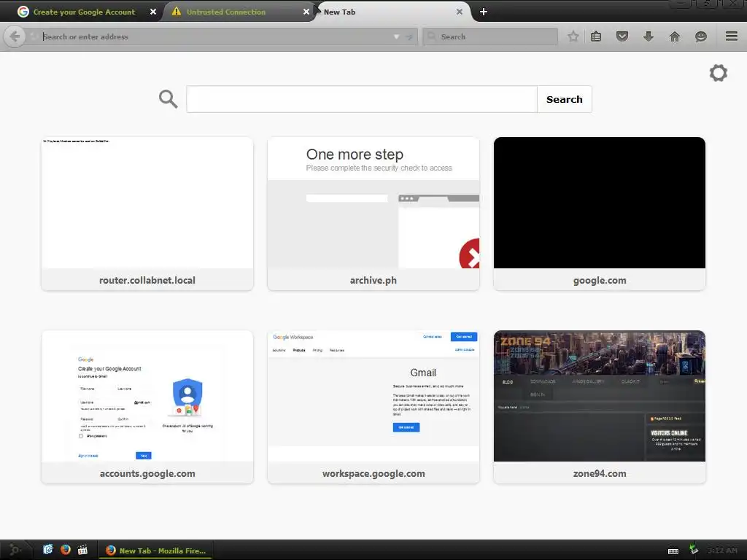Open the taskbar start menu icon
747x560 pixels.
(x=15, y=550)
